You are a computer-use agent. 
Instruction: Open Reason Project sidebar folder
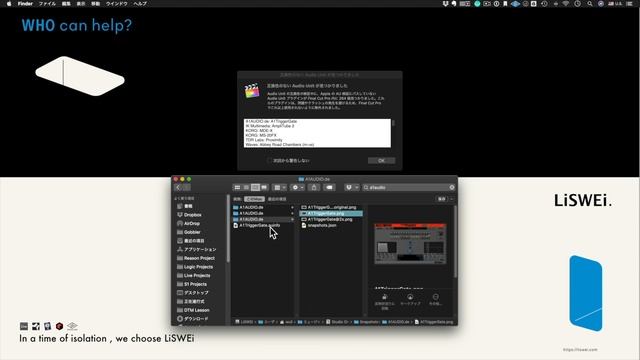199,258
